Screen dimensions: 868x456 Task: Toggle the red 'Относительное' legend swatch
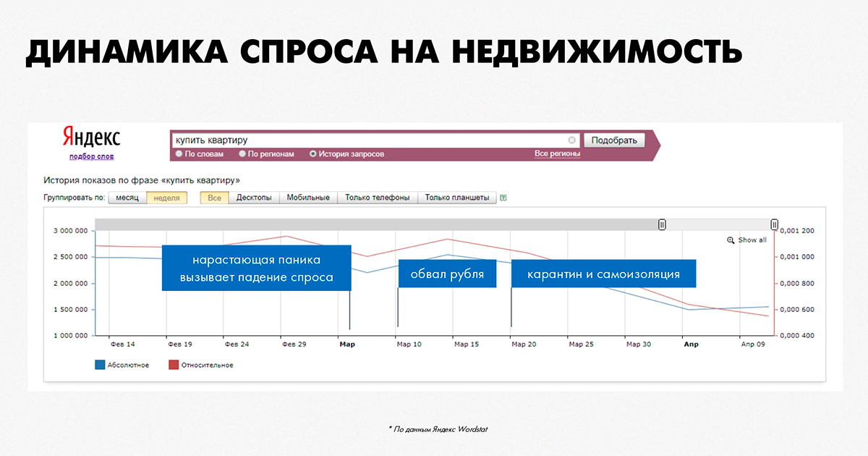[x=174, y=366]
